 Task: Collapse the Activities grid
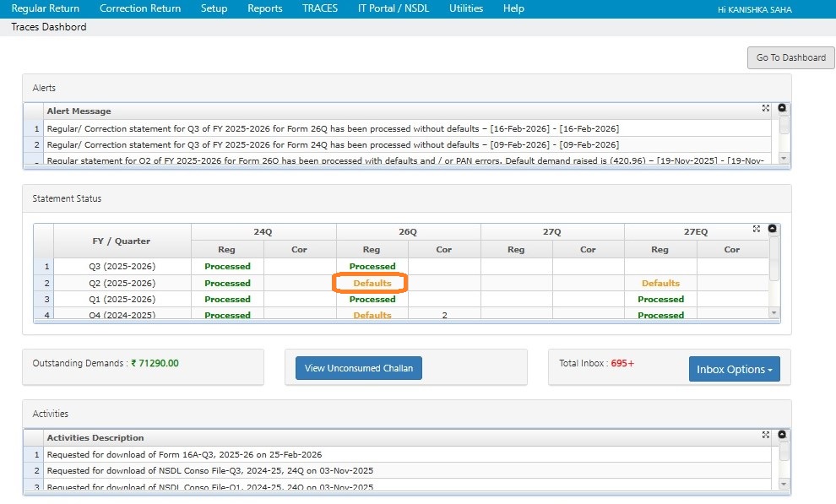click(x=782, y=435)
